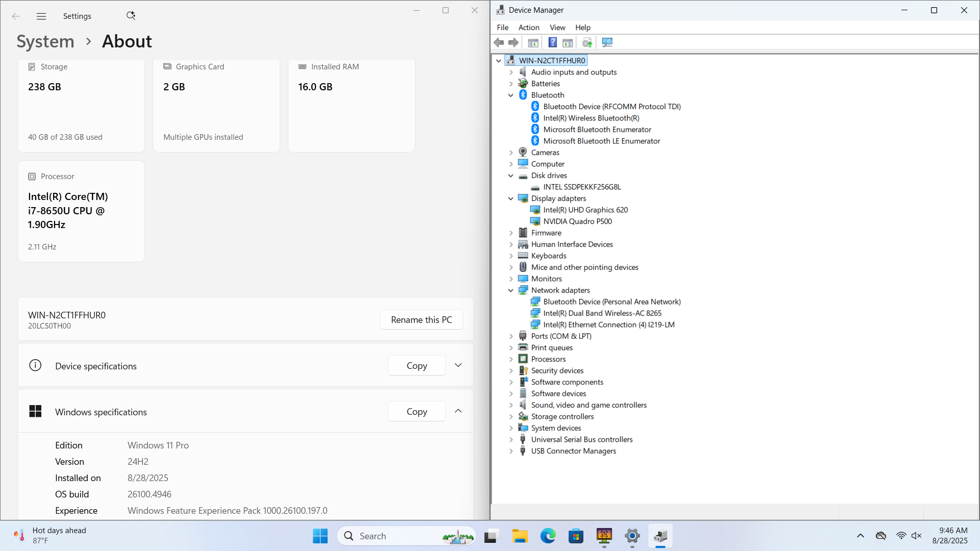
Task: Open the Help menu in Device Manager
Action: pyautogui.click(x=583, y=28)
